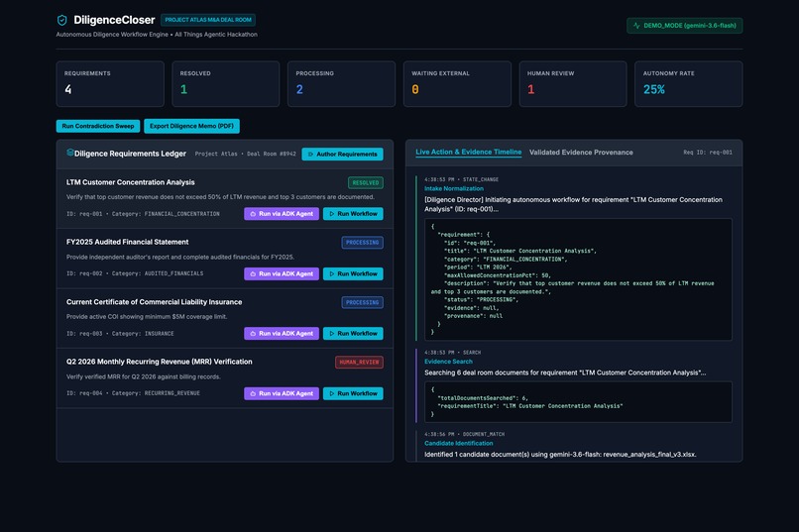Run Workflow for FY2025 Audited Financial Statement
This screenshot has height=532, width=799.
353,273
